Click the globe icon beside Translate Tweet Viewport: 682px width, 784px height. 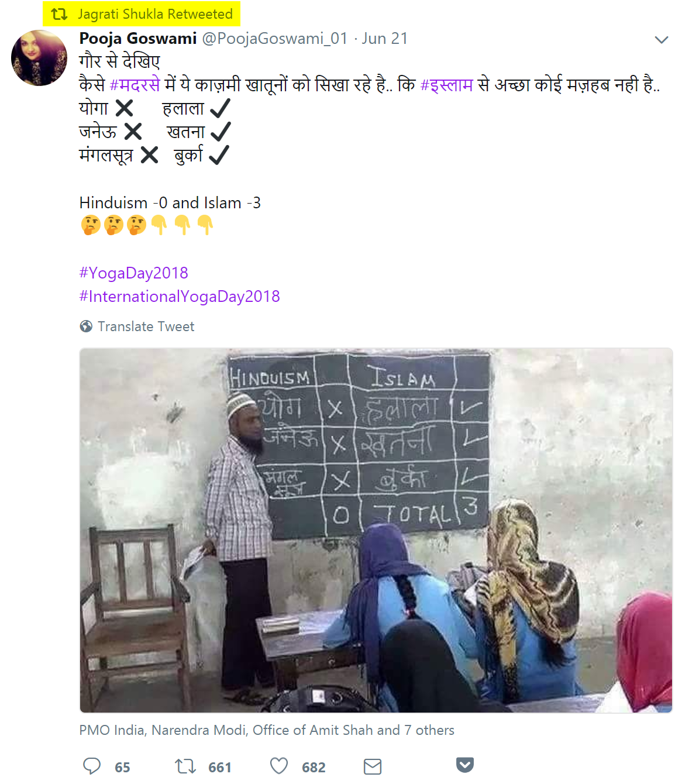pos(86,326)
